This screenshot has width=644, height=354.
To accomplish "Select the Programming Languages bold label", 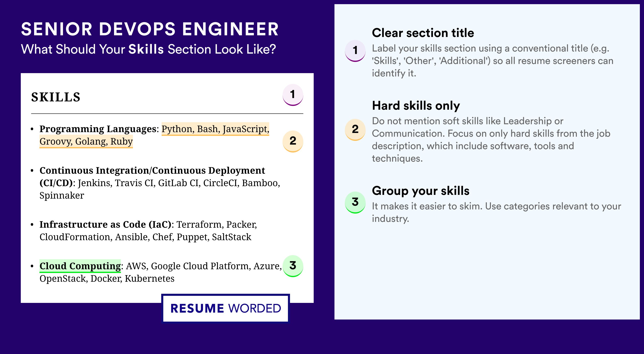I will tap(98, 129).
